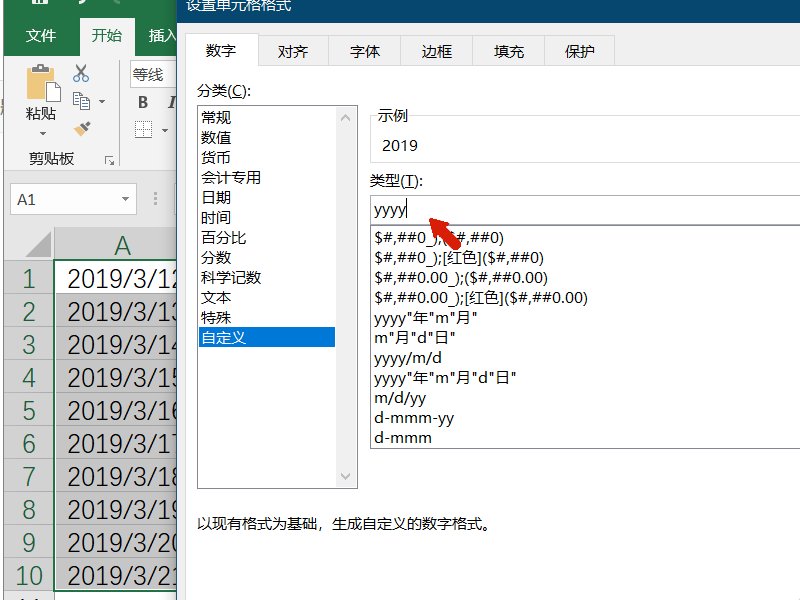
Task: Open the Name Box dropdown
Action: pos(124,198)
